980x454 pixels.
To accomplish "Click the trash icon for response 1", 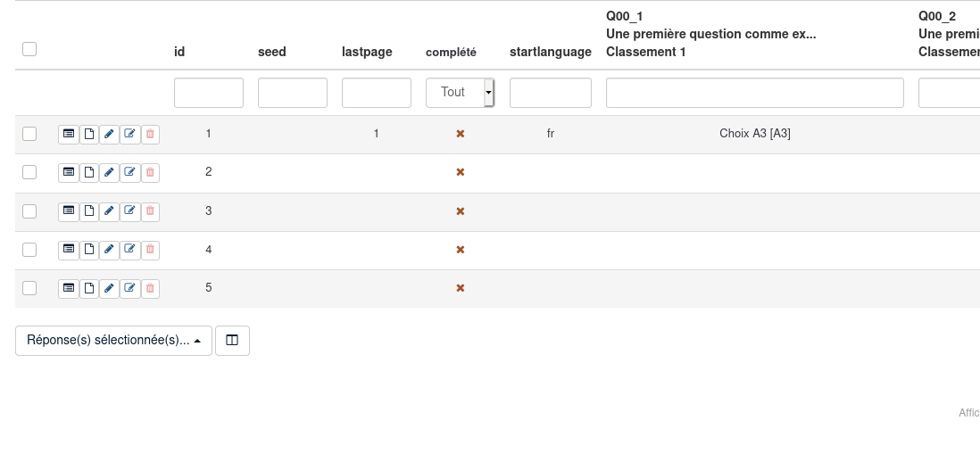I will pos(150,134).
